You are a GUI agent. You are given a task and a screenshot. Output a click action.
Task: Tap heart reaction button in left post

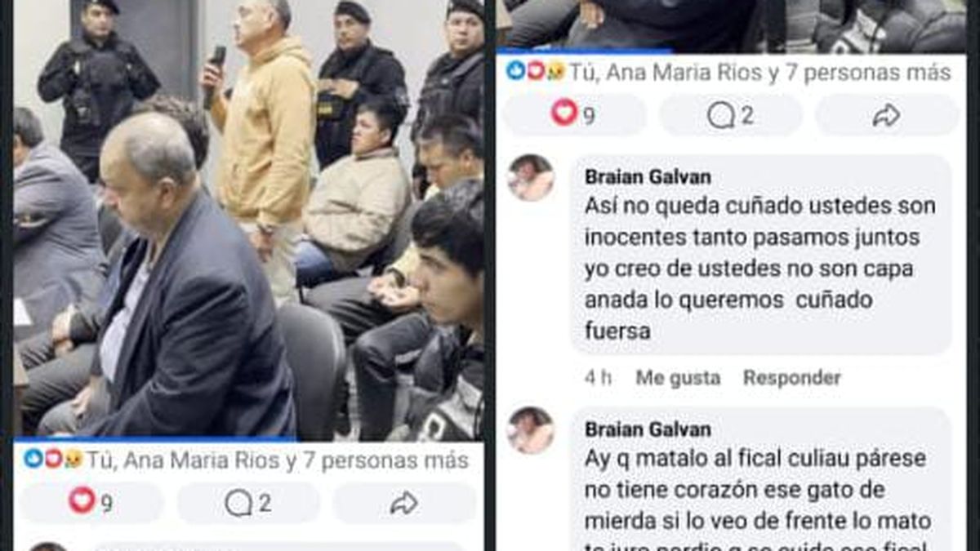pyautogui.click(x=91, y=502)
